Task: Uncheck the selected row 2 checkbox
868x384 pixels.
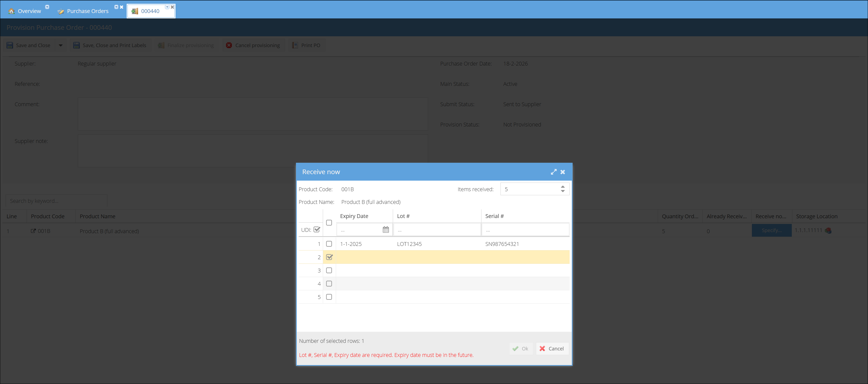Action: 329,257
